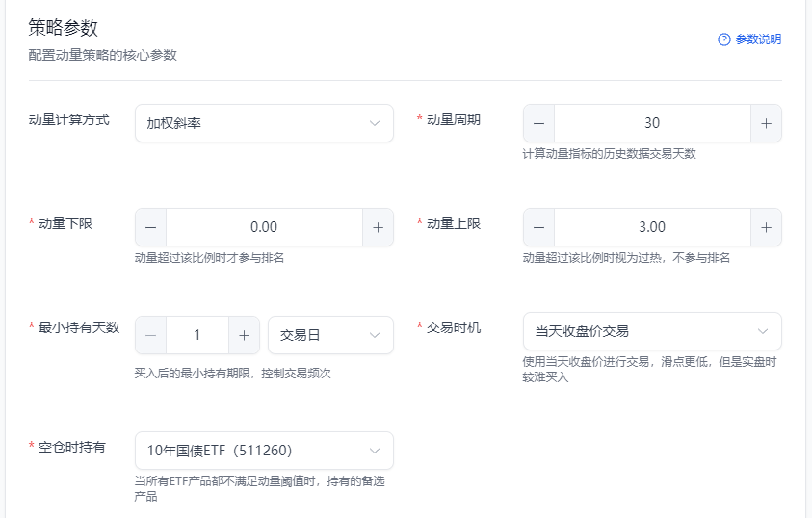Open the 参数说明 help link

point(757,39)
